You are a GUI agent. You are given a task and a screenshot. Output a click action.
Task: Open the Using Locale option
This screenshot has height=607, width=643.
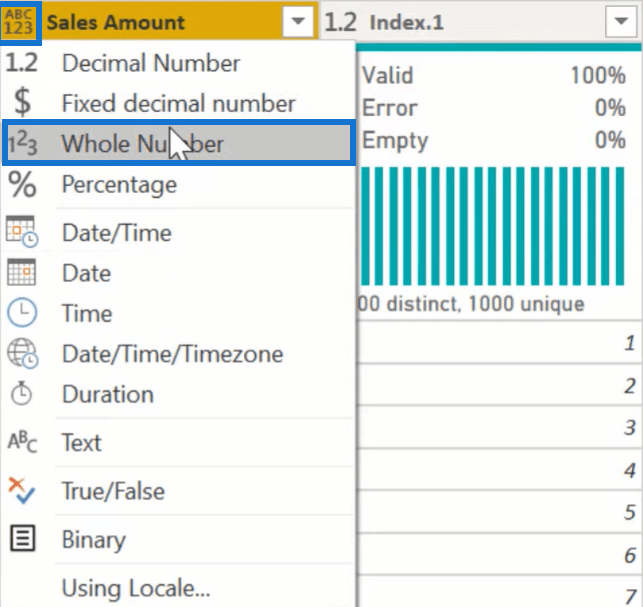[x=178, y=587]
